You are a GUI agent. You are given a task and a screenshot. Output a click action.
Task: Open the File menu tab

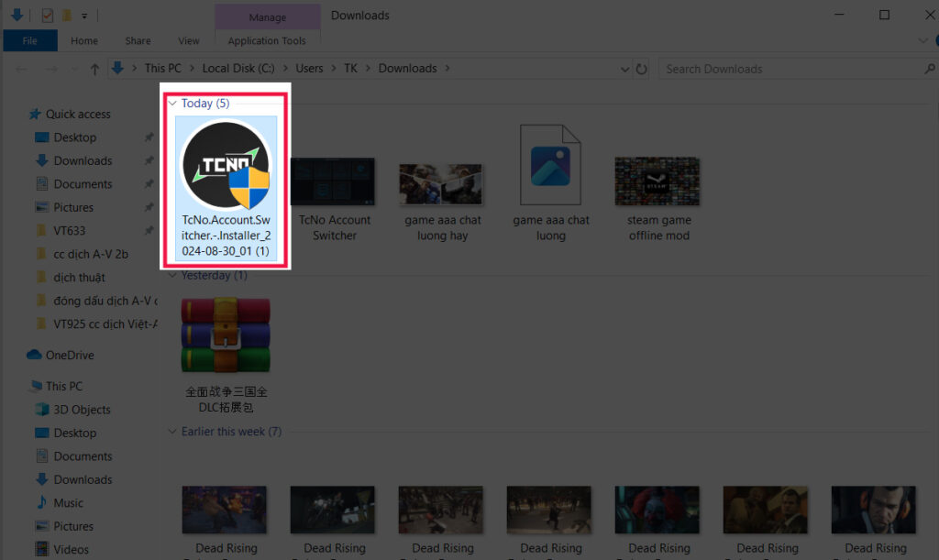tap(30, 40)
